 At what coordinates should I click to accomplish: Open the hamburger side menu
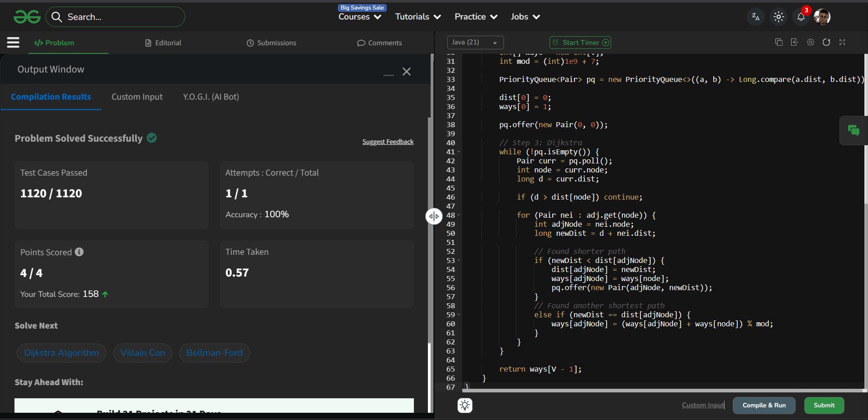coord(13,43)
